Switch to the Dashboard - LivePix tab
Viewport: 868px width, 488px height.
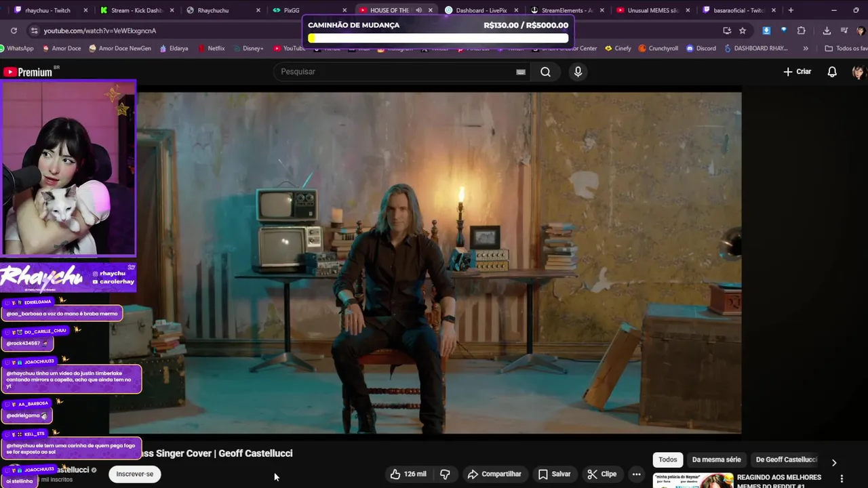(480, 10)
